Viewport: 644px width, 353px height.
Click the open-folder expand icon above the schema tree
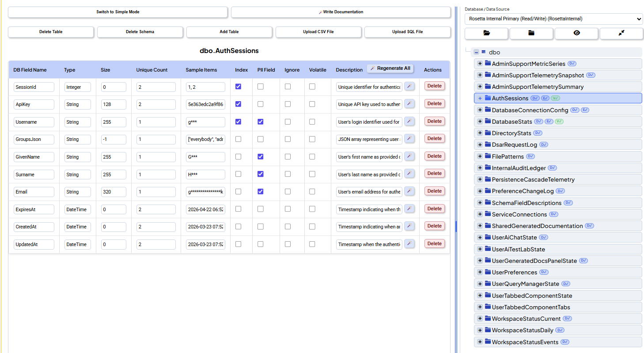point(486,33)
